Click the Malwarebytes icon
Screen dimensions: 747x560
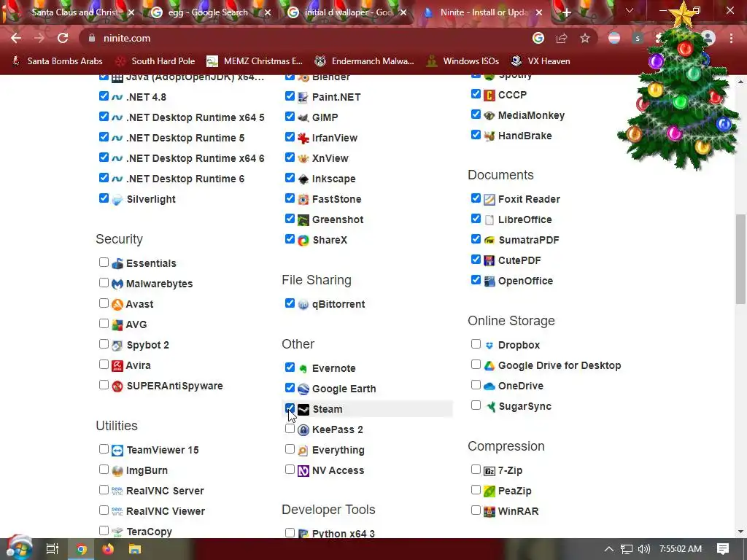pos(117,284)
